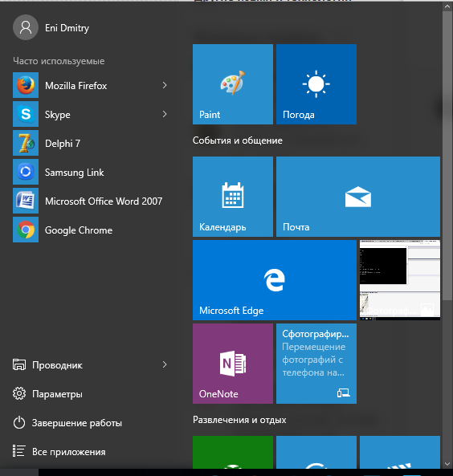Viewport: 453px width, 476px height.
Task: Expand Skype jump list arrow
Action: coord(165,114)
